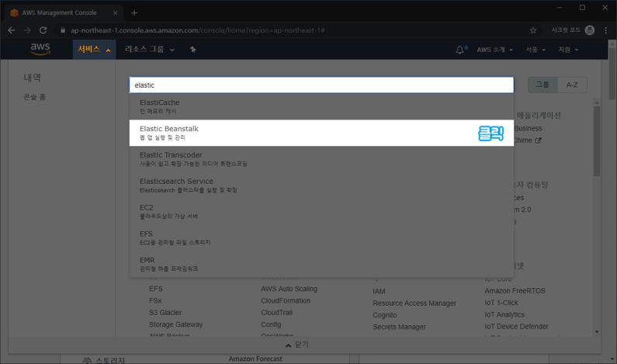Open FSx service link

[155, 300]
